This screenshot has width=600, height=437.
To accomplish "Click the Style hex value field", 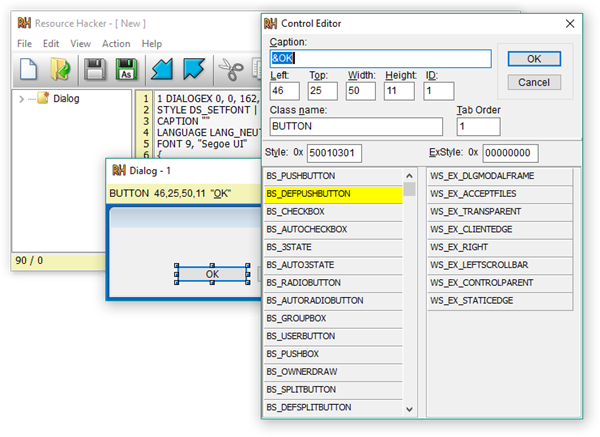I will tap(334, 153).
